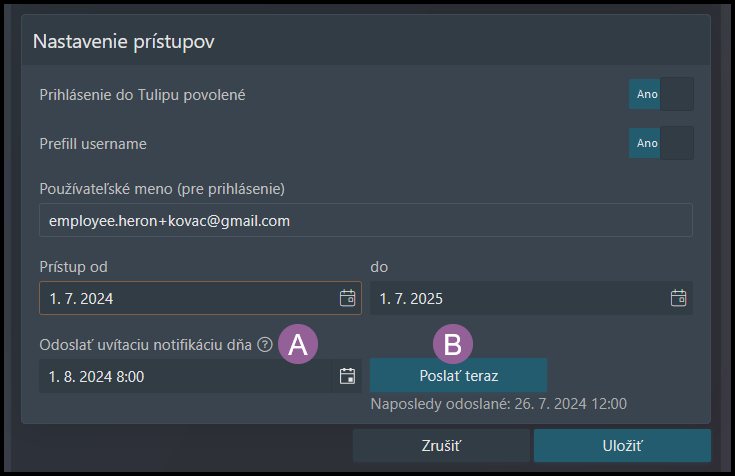This screenshot has height=476, width=735.
Task: Open calendar icon for welcome notification date
Action: coord(347,376)
